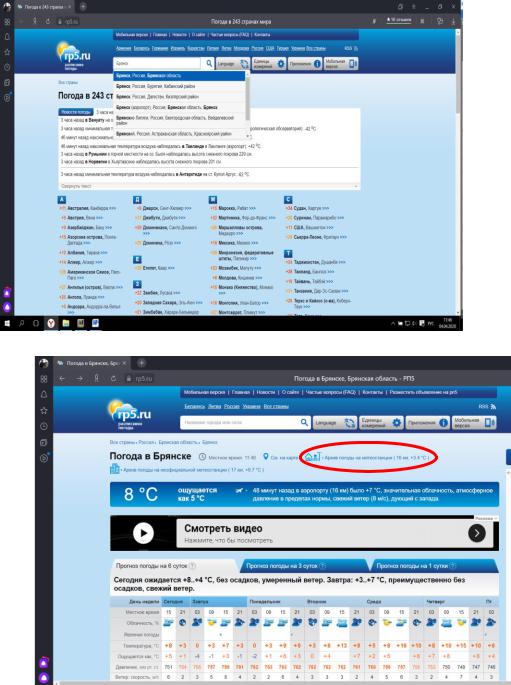Switch to mobile version button, bottom window
Image resolution: width=511 pixels, height=685 pixels.
tap(474, 423)
